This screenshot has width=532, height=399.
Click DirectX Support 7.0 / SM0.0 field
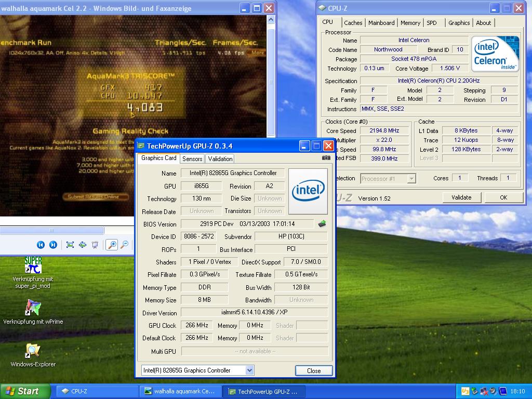click(x=306, y=262)
